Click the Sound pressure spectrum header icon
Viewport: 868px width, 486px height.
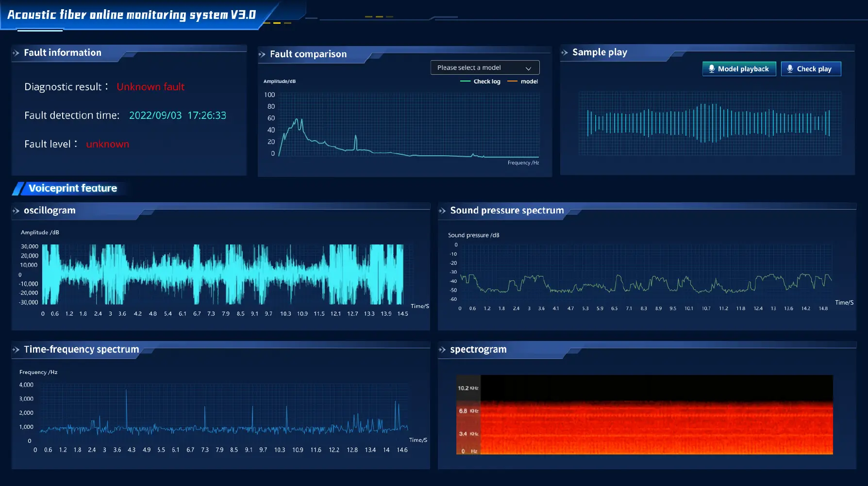pyautogui.click(x=443, y=211)
